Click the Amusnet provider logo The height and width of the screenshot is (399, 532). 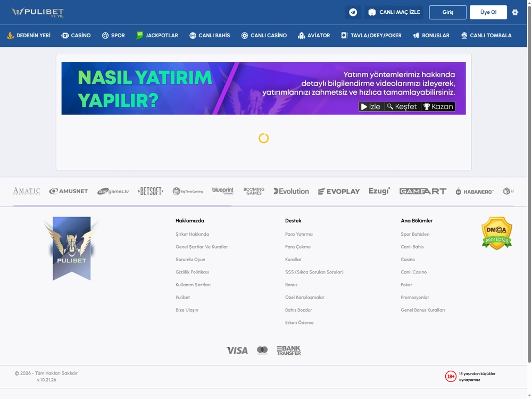click(69, 192)
